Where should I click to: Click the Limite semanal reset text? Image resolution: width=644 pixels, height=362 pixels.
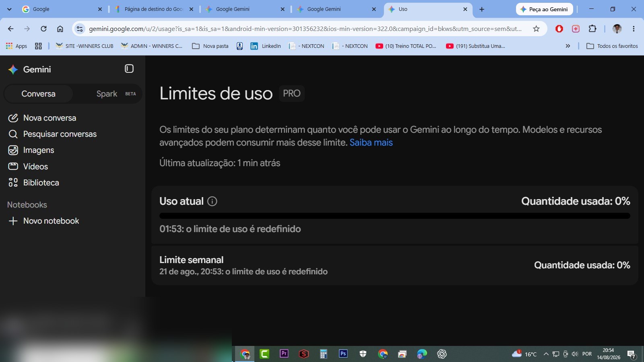(x=244, y=271)
